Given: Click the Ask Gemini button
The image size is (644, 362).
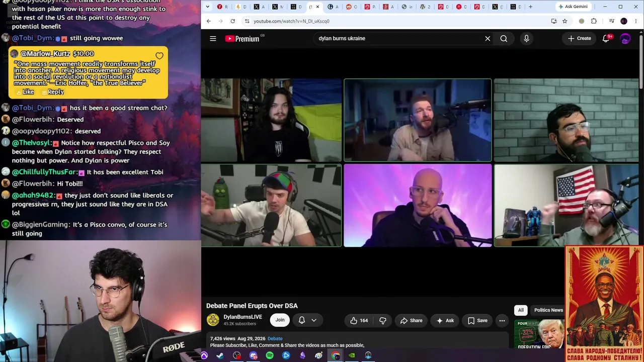Looking at the screenshot, I should tap(573, 7).
